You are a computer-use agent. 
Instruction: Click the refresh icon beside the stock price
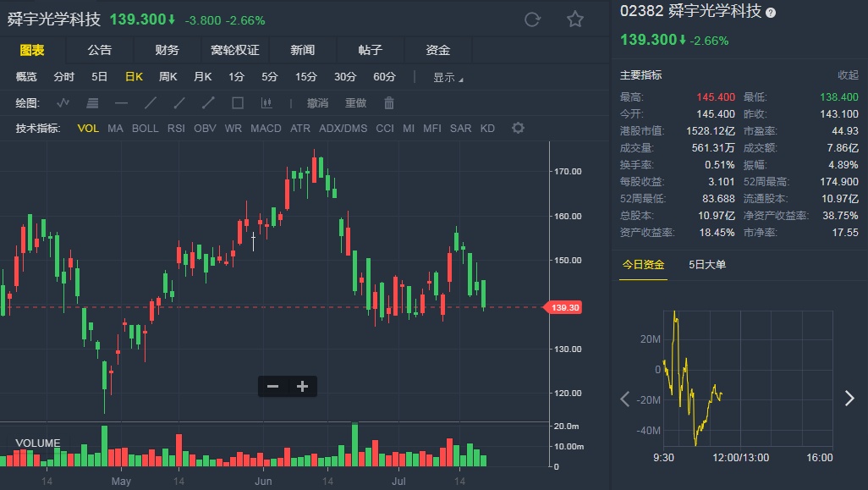tap(532, 19)
